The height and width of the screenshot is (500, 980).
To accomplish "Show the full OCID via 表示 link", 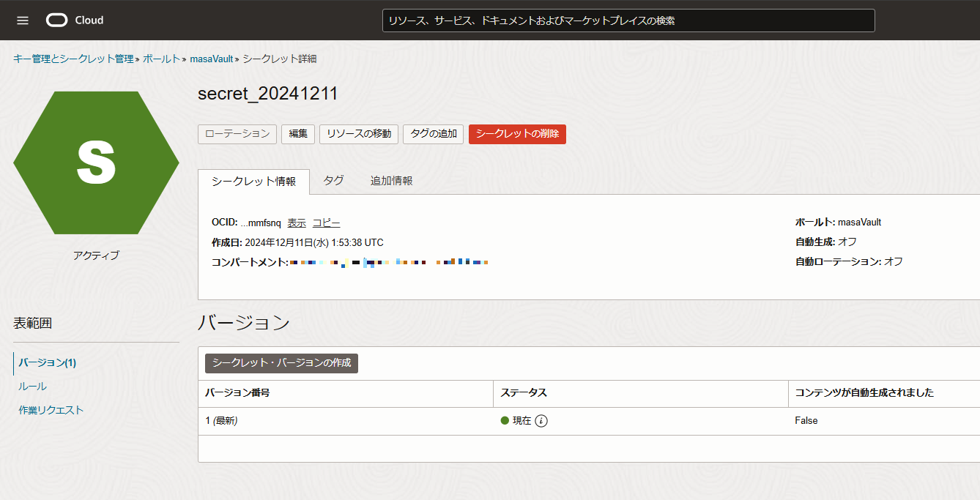I will 297,223.
